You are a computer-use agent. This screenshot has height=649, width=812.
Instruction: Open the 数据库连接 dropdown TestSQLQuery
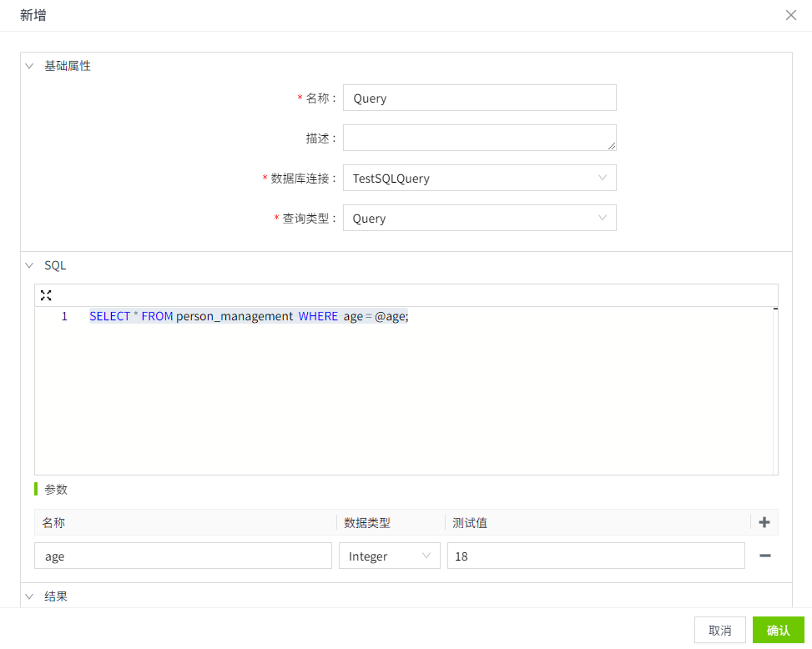[479, 179]
